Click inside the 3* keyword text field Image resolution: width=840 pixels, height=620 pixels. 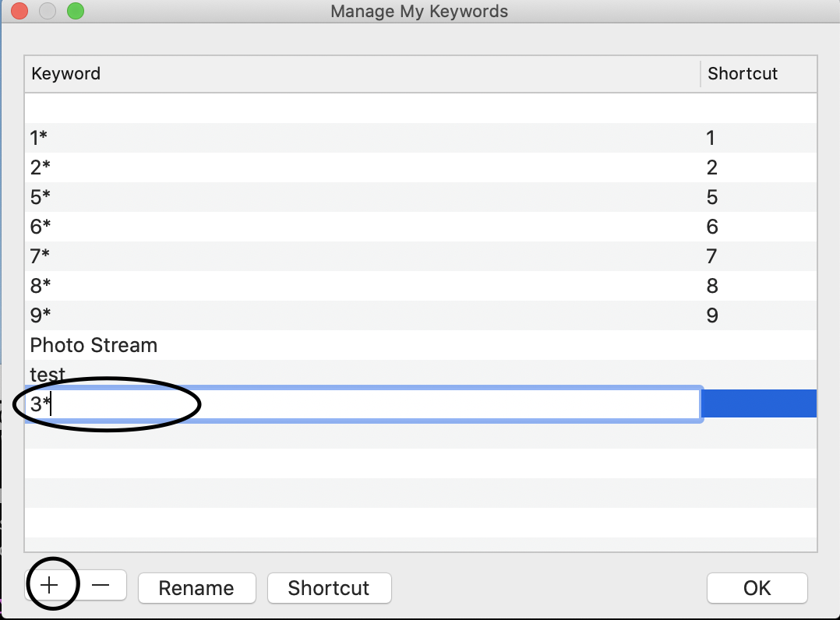pyautogui.click(x=363, y=404)
